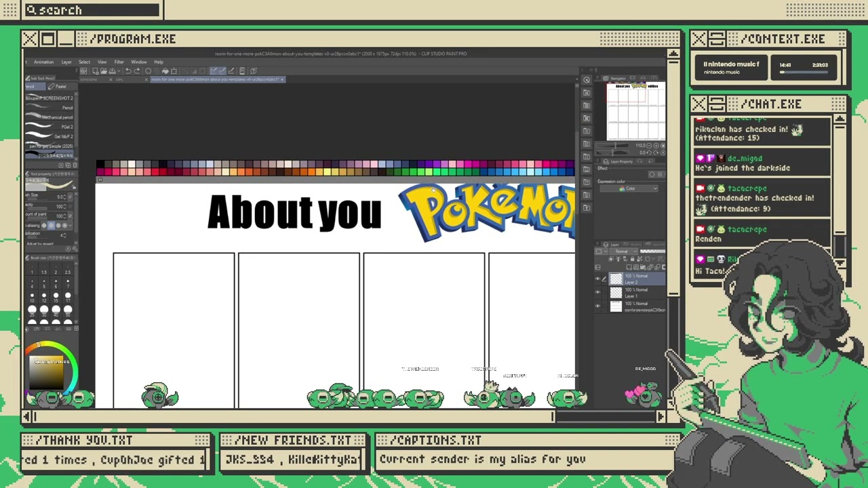This screenshot has width=868, height=488.
Task: Open sub tool detail wrench icon
Action: (75, 249)
